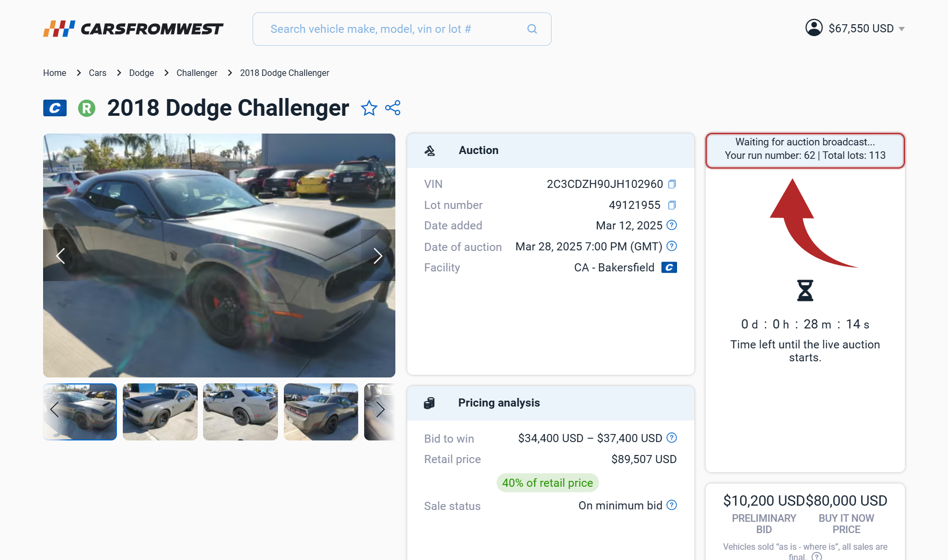The width and height of the screenshot is (948, 560).
Task: Copy the VIN using the copy icon
Action: click(x=672, y=184)
